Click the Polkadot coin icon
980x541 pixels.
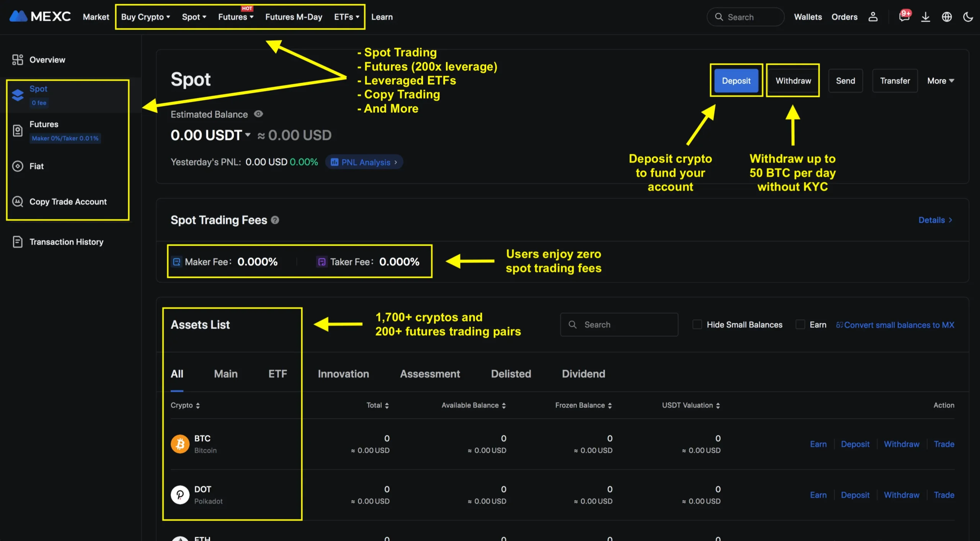(x=180, y=495)
